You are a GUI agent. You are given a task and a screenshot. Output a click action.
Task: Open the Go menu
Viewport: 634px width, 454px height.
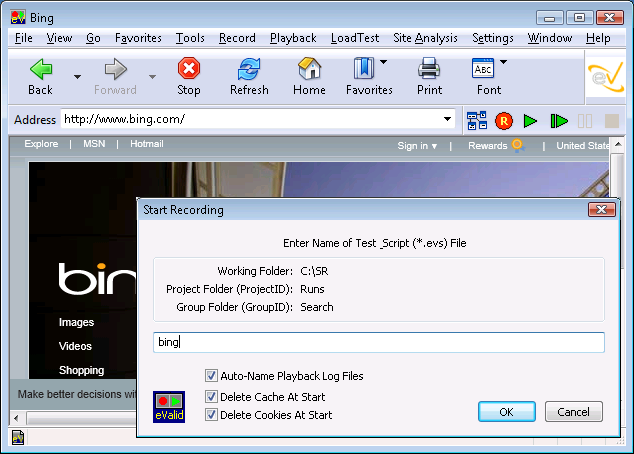[93, 38]
